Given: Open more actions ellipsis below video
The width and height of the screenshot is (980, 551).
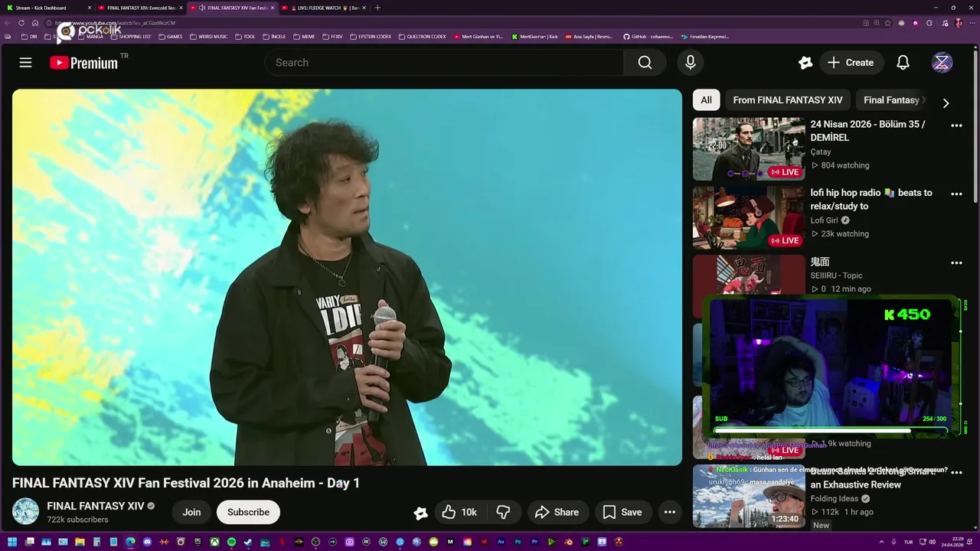Looking at the screenshot, I should point(670,512).
